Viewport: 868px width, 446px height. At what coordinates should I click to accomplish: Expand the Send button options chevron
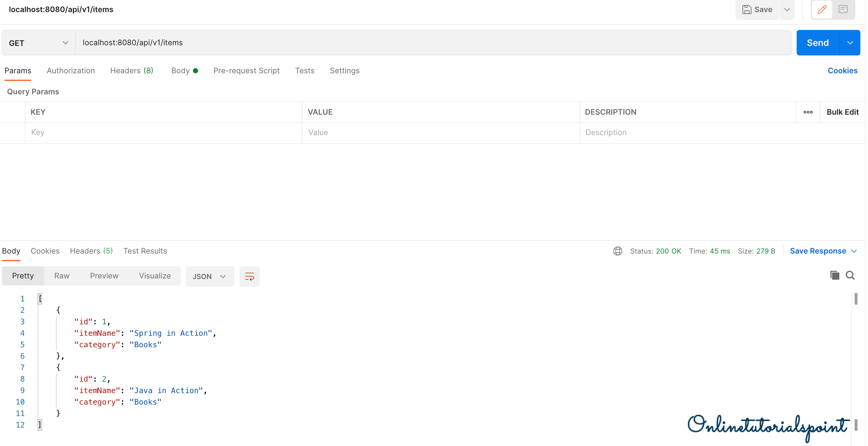pyautogui.click(x=850, y=42)
